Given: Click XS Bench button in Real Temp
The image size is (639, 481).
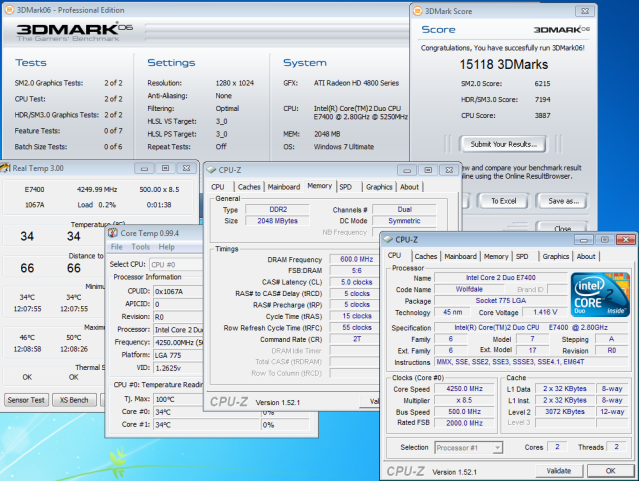Looking at the screenshot, I should (74, 400).
